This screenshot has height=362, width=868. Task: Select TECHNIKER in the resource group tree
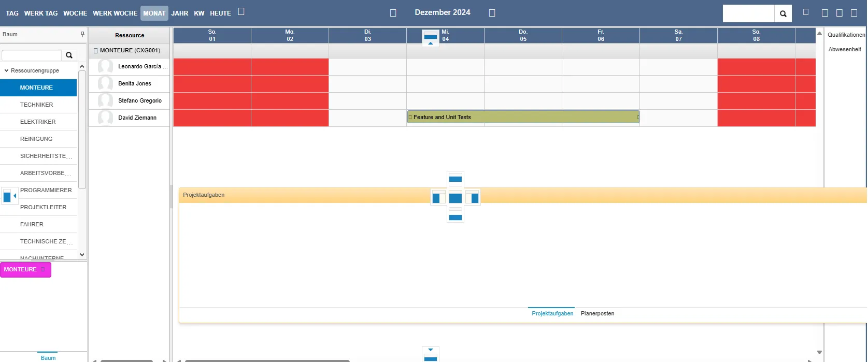coord(36,105)
